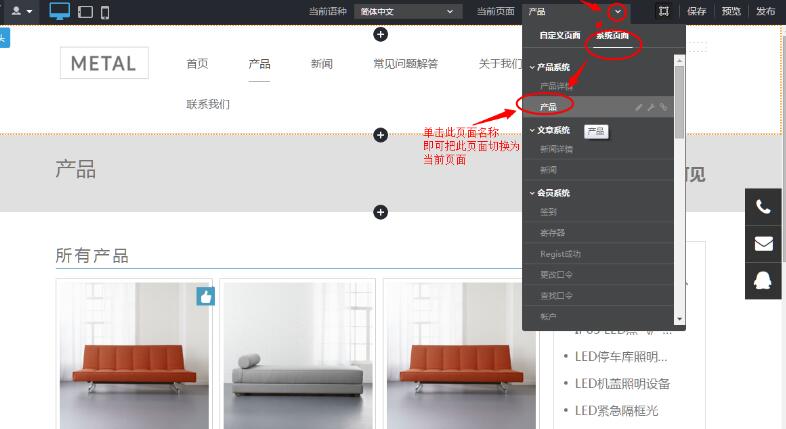Image resolution: width=786 pixels, height=429 pixels.
Task: Expand the current page dropdown arrow
Action: (x=618, y=12)
